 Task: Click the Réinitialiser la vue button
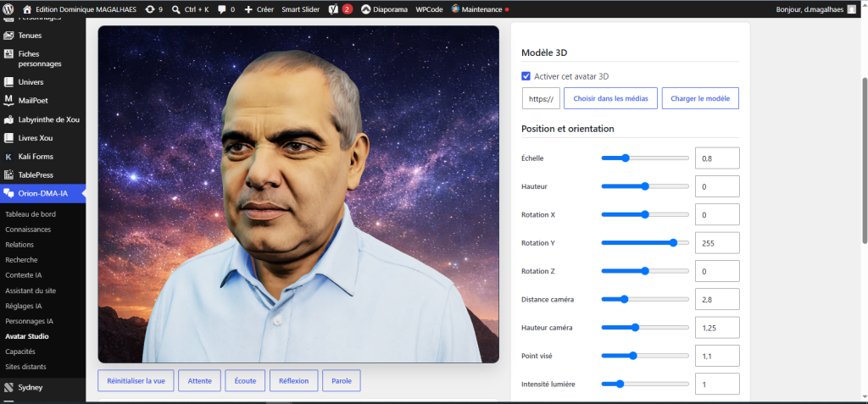click(x=136, y=381)
